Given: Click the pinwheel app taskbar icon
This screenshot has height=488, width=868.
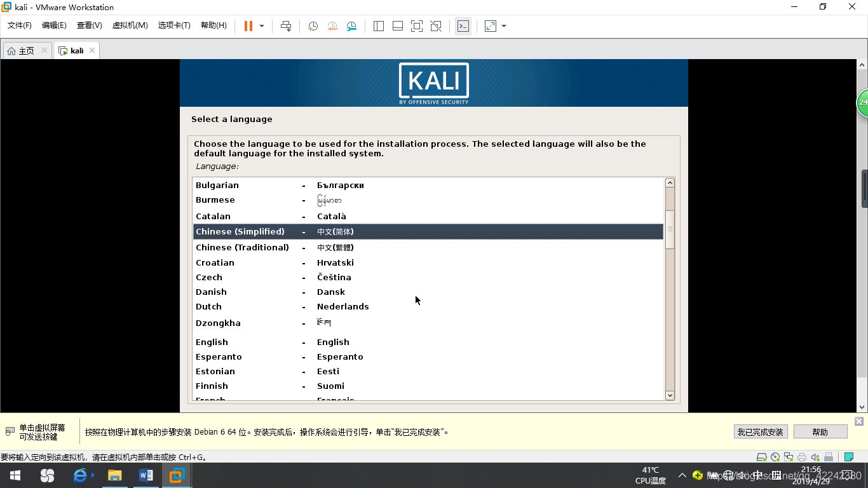Looking at the screenshot, I should click(x=47, y=475).
